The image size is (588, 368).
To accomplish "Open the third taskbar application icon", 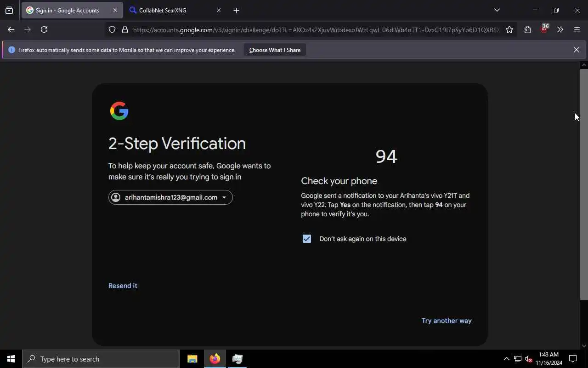I will (237, 359).
